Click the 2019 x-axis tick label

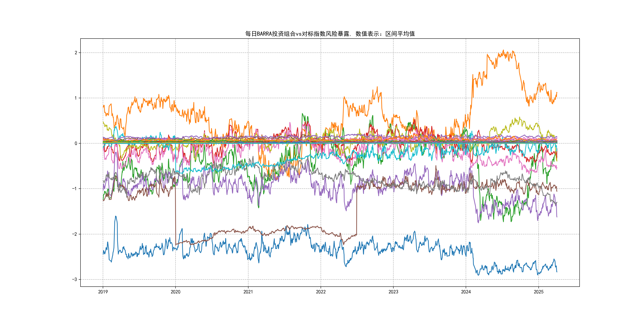pyautogui.click(x=103, y=292)
